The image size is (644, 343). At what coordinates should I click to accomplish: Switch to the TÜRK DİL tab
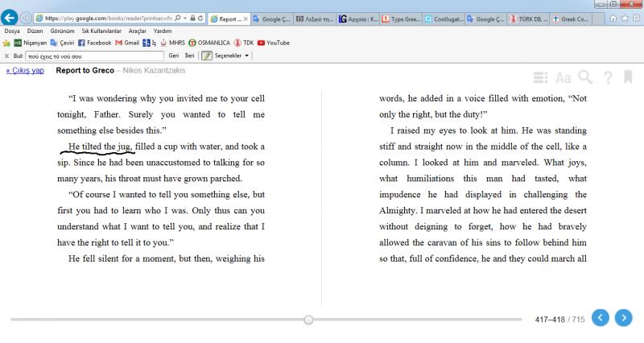coord(528,19)
